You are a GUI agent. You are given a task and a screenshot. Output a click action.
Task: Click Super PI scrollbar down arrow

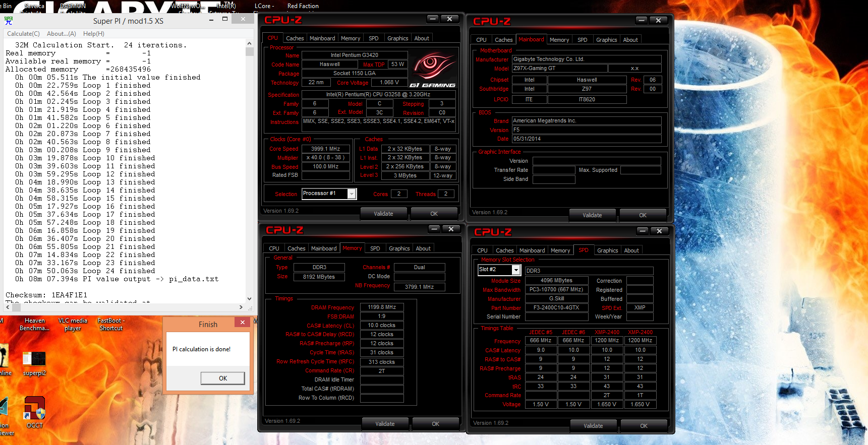[x=249, y=299]
